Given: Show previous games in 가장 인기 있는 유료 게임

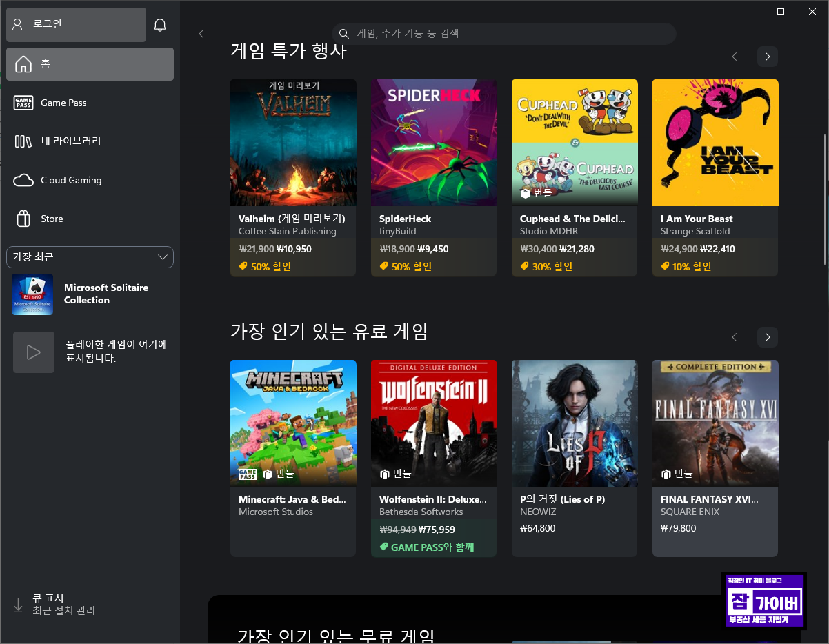Looking at the screenshot, I should click(x=735, y=337).
